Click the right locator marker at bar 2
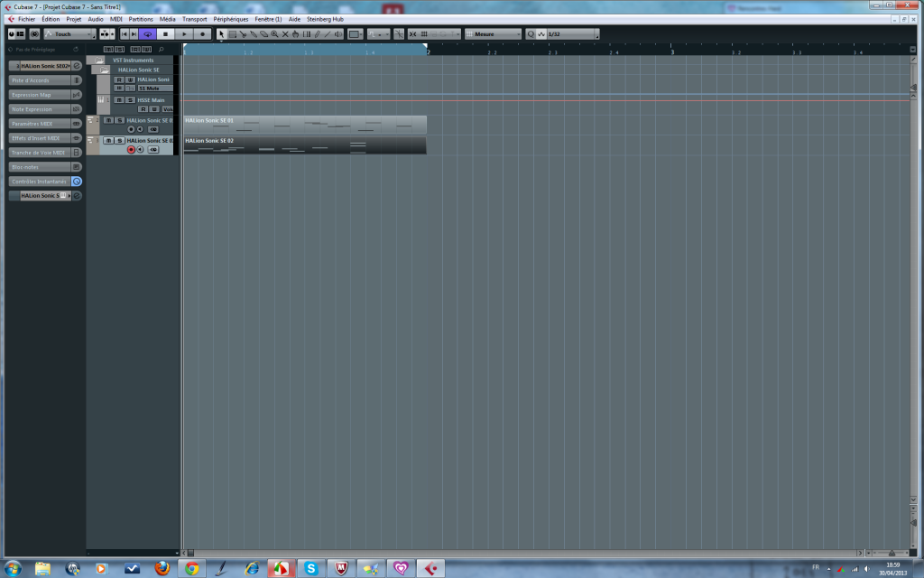This screenshot has height=578, width=924. tap(425, 46)
